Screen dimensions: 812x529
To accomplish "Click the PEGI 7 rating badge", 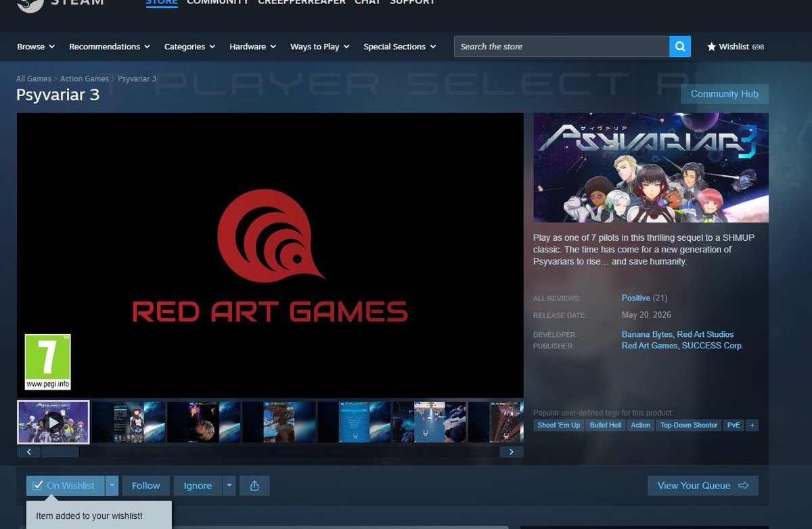I will (48, 362).
